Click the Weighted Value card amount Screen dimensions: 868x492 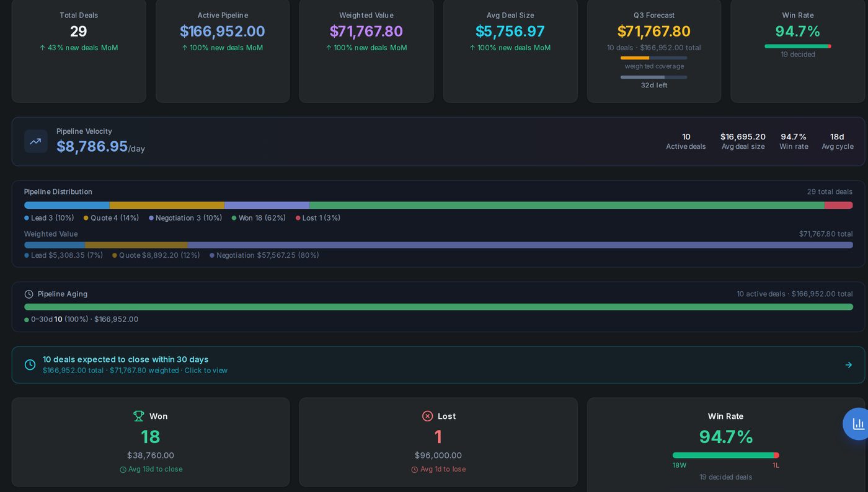click(366, 31)
